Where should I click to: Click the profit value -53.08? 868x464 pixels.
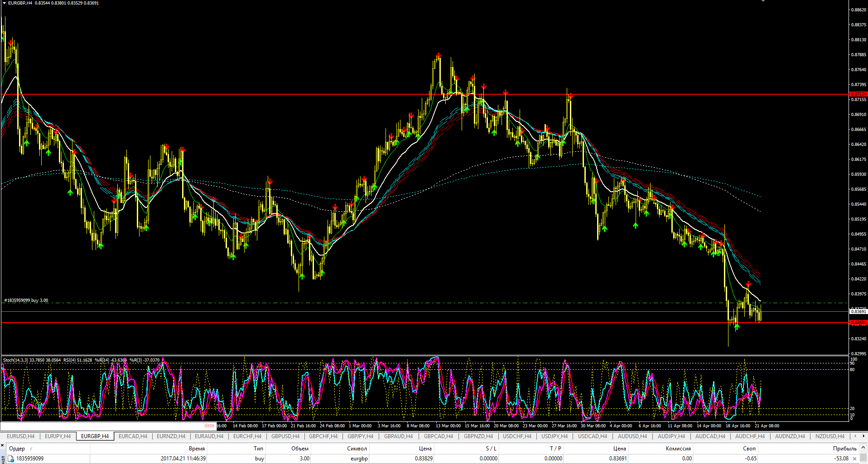[842, 459]
